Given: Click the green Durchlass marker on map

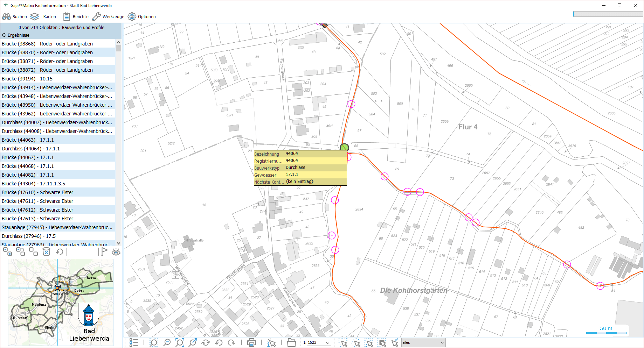Looking at the screenshot, I should 345,147.
